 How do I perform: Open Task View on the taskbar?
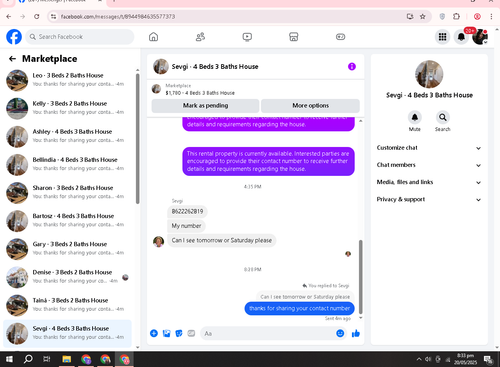point(47,359)
